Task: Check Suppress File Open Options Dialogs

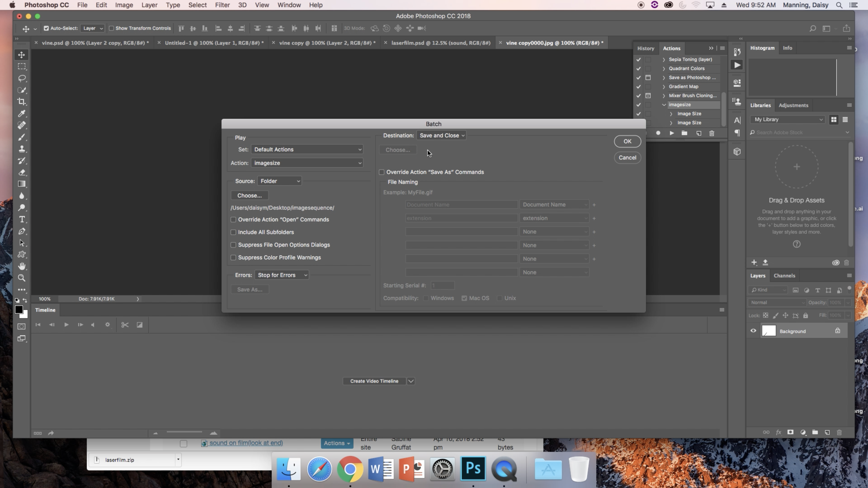Action: [x=233, y=245]
